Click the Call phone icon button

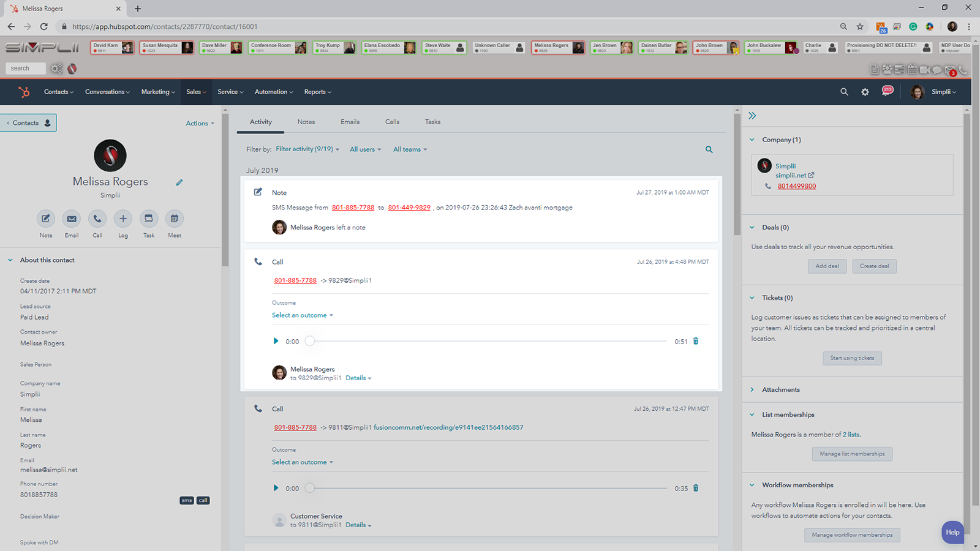[x=97, y=219]
